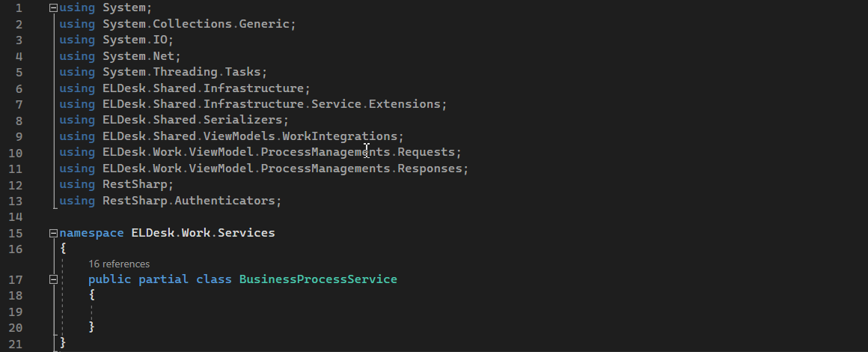Viewport: 868px width, 352px height.
Task: Click the partial keyword in class declaration
Action: pyautogui.click(x=163, y=279)
